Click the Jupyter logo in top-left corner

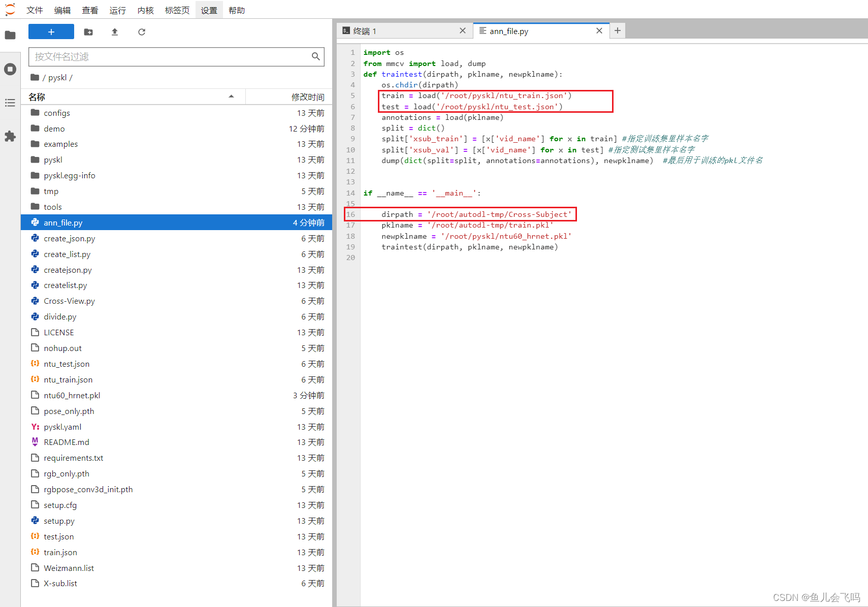point(10,9)
